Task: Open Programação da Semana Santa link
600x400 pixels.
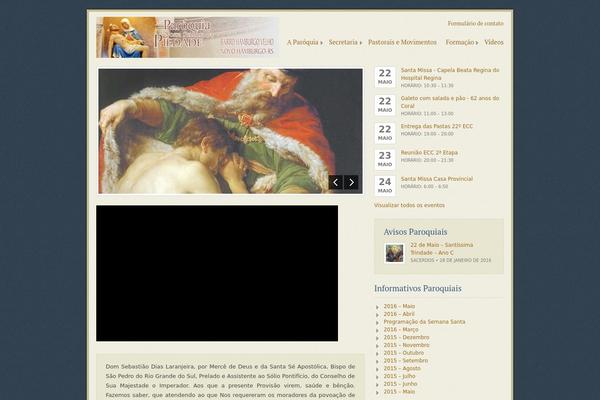Action: click(424, 322)
